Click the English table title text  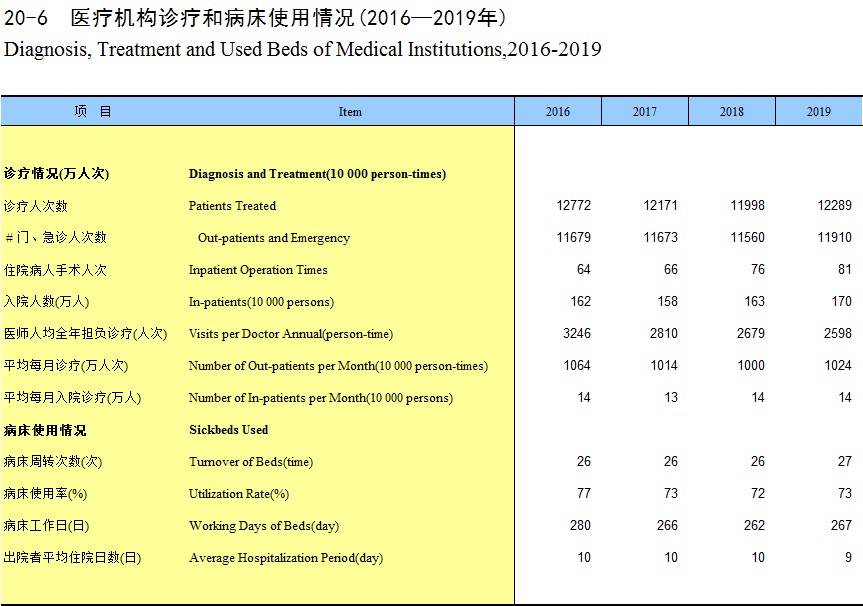click(303, 49)
